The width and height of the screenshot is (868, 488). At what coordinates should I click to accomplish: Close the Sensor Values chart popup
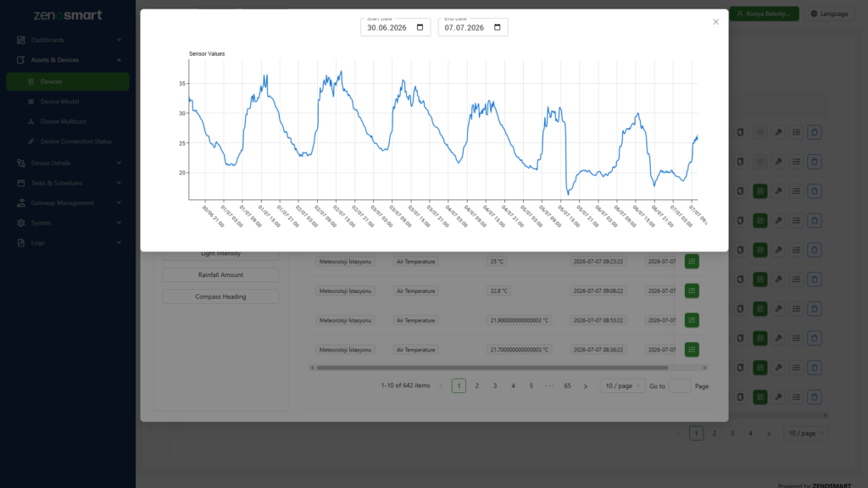coord(715,21)
